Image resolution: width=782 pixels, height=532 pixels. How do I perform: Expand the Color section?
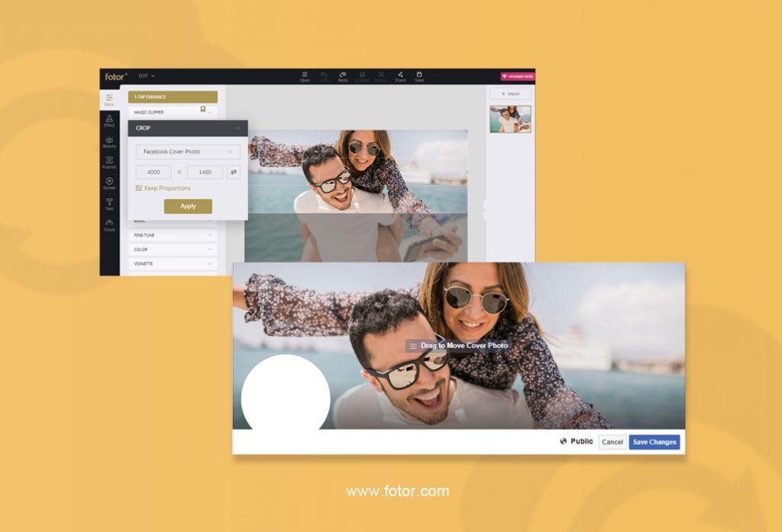[173, 250]
